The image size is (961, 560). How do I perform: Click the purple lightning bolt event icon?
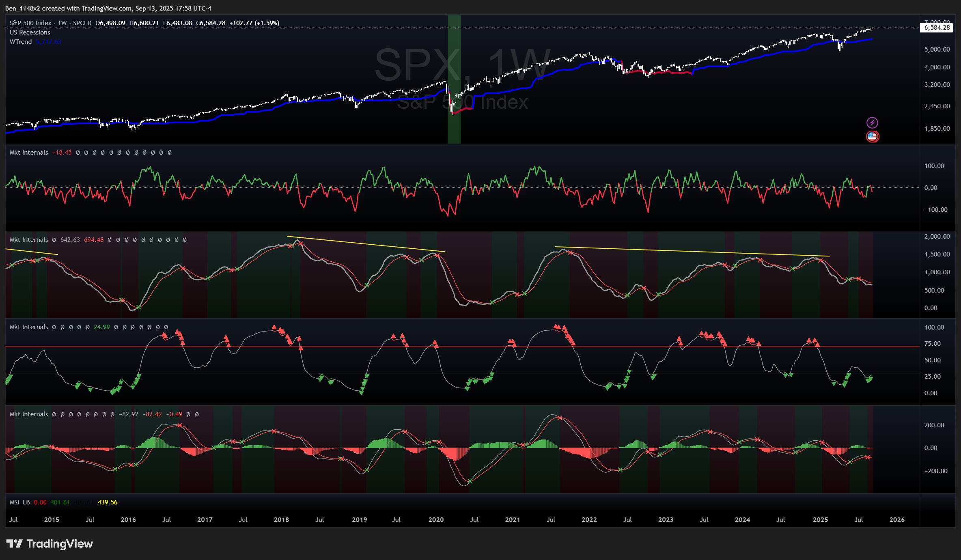click(872, 123)
